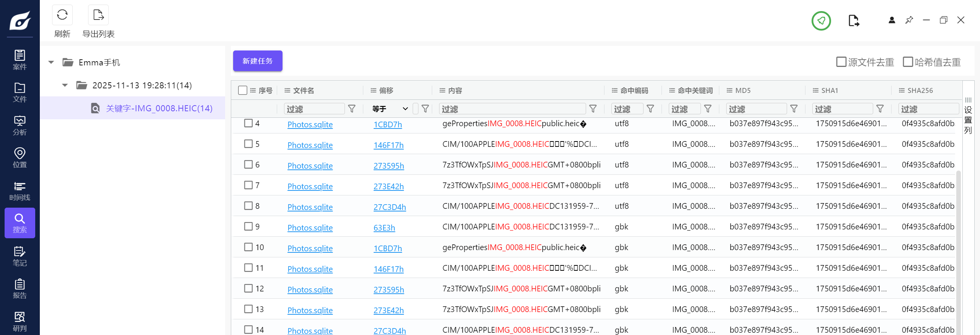Open the Timeline (时间线) sidebar section

click(20, 190)
